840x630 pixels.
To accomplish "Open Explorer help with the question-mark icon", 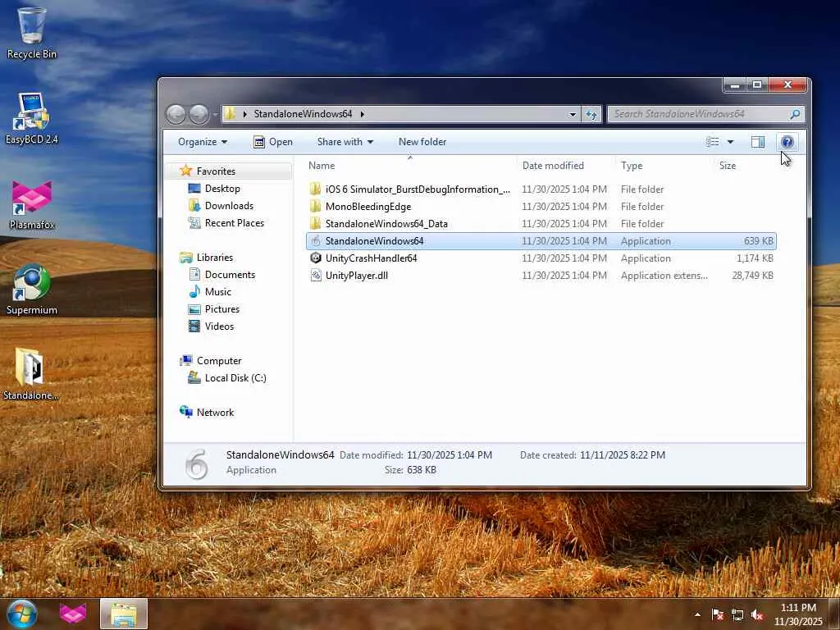I will (x=787, y=142).
